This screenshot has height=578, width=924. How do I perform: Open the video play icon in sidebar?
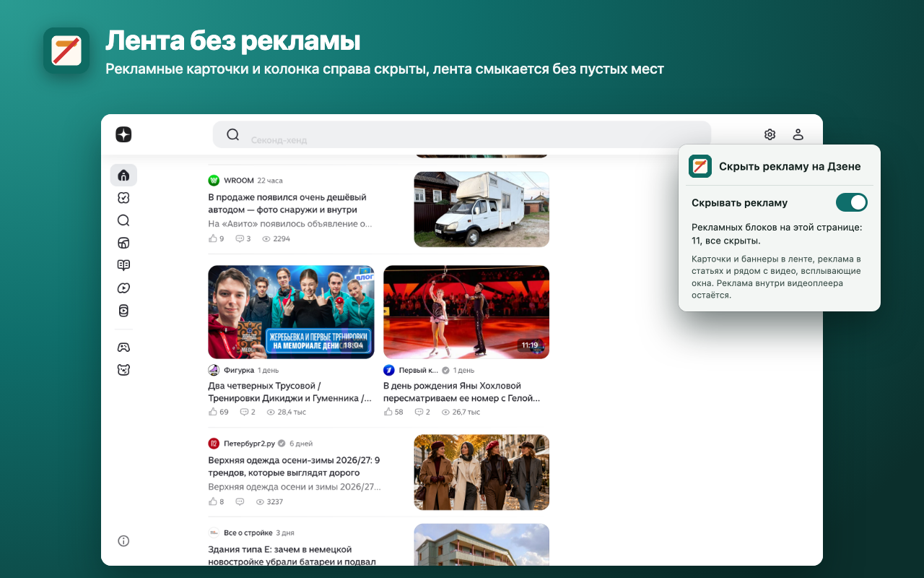coord(123,288)
